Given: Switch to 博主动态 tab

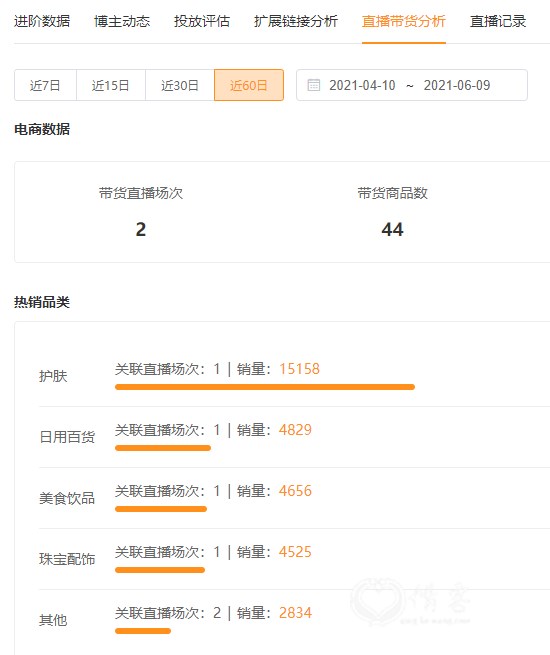Looking at the screenshot, I should click(122, 21).
